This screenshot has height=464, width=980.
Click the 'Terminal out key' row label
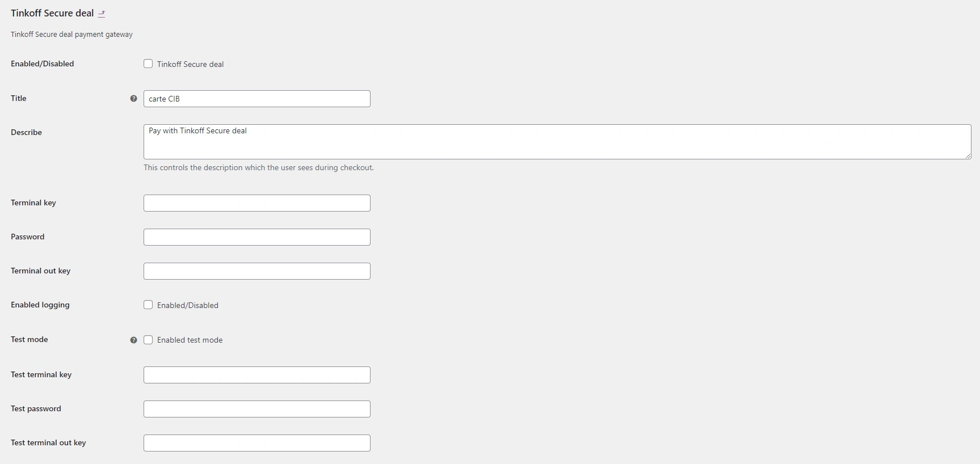point(41,271)
